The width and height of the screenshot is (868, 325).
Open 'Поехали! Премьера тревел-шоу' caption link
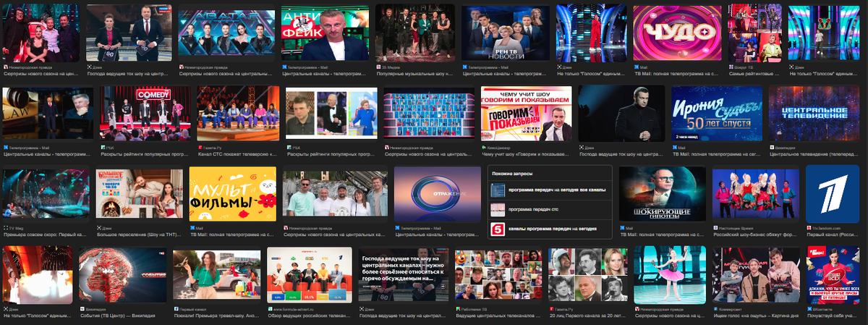(x=217, y=315)
